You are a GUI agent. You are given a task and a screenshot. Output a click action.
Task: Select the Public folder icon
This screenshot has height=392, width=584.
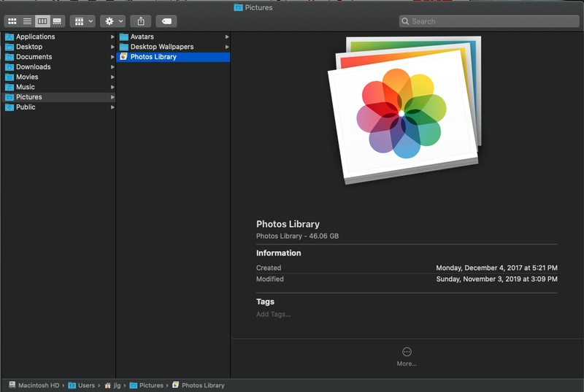click(9, 107)
